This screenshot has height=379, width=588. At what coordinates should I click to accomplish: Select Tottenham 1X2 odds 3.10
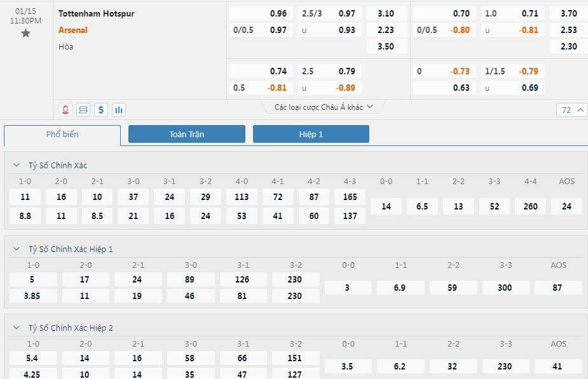pyautogui.click(x=386, y=13)
